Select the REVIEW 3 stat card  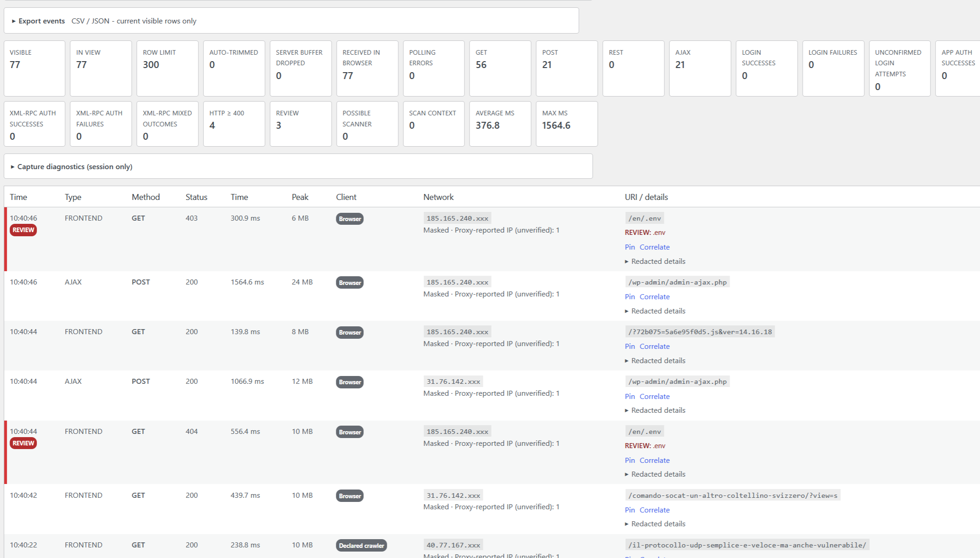pos(300,124)
